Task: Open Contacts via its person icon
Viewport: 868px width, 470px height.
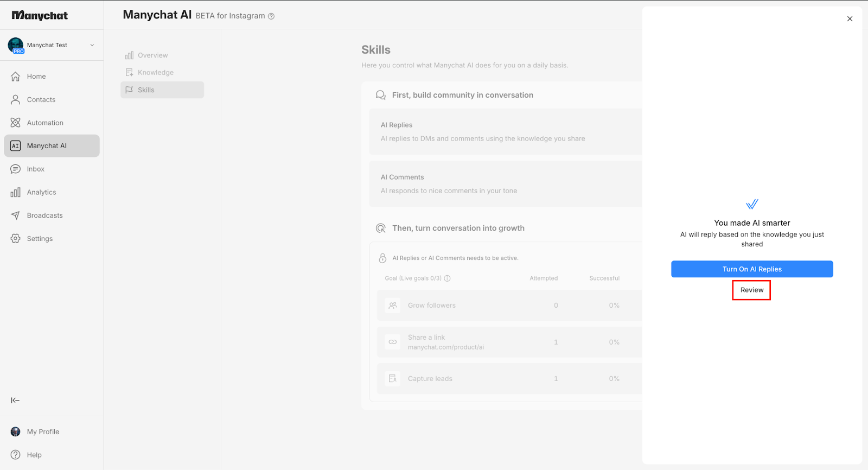Action: [16, 100]
